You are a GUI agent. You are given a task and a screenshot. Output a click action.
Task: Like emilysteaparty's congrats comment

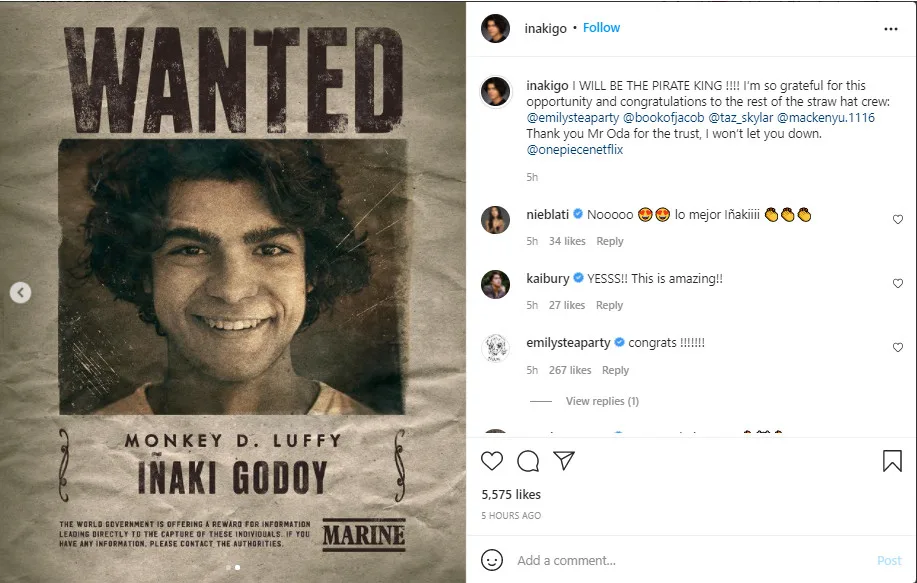point(897,348)
